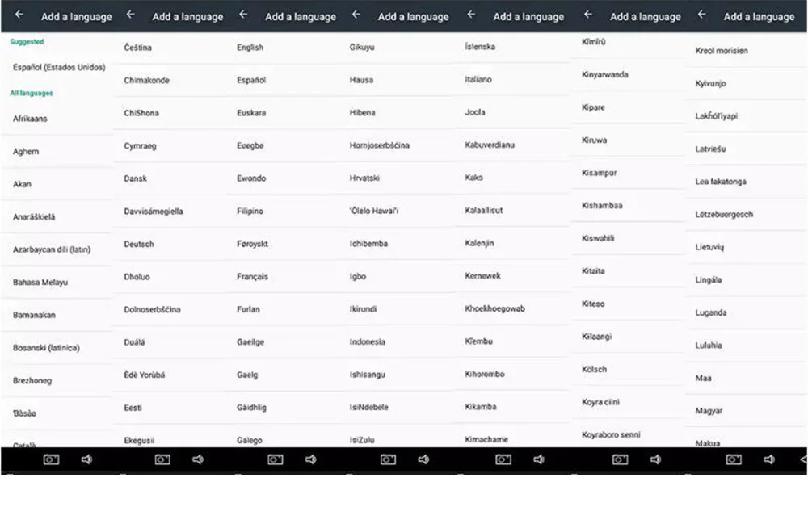The height and width of the screenshot is (532, 808).
Task: Choose plain Español entry
Action: tap(282, 81)
